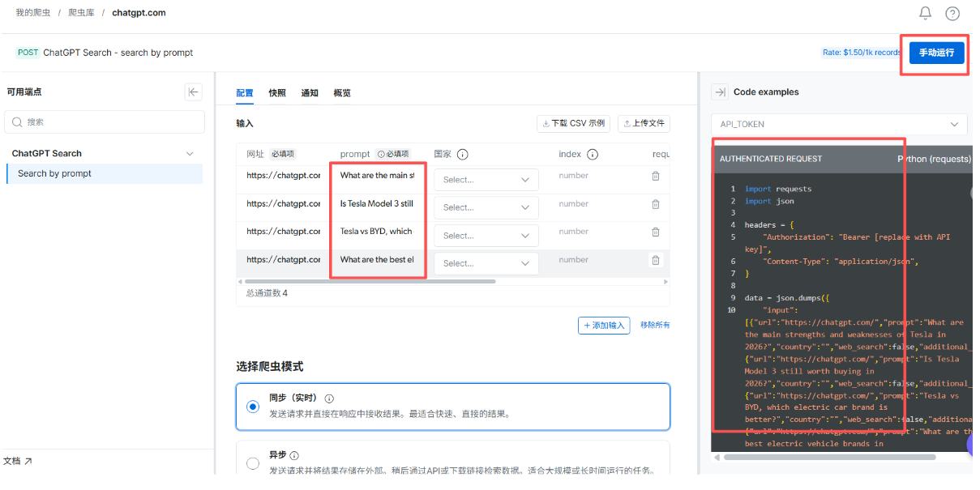
Task: Open country Select dropdown for best electric row
Action: pyautogui.click(x=486, y=263)
